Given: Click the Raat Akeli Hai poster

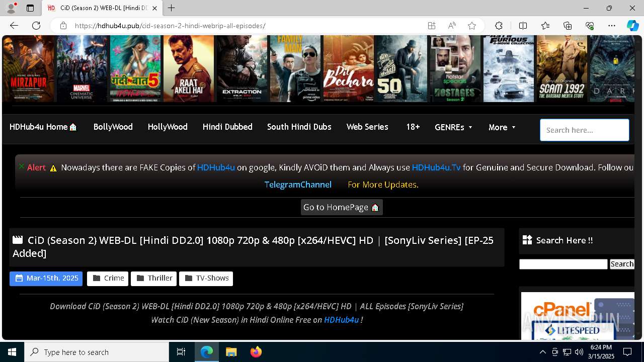Looking at the screenshot, I should pyautogui.click(x=188, y=69).
